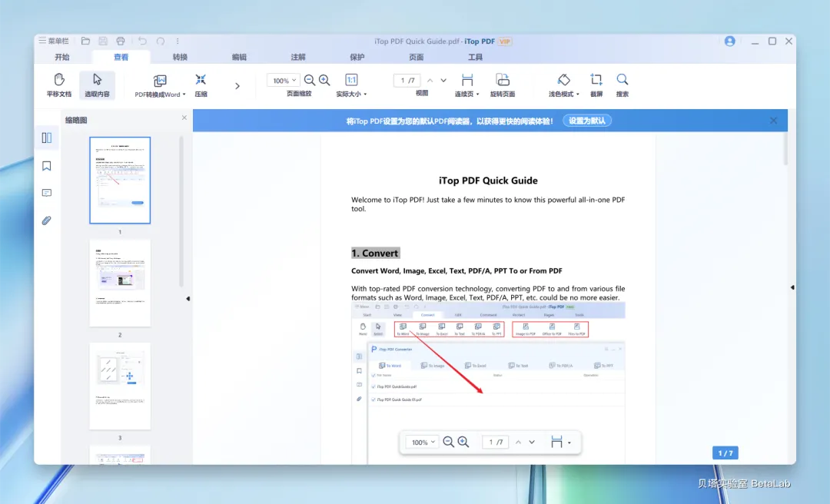
Task: Click the ribbon zoom out magnifier
Action: tap(310, 80)
